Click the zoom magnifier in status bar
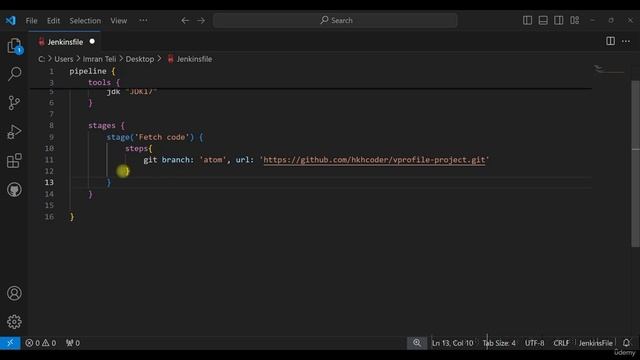The image size is (640, 360). pyautogui.click(x=417, y=343)
